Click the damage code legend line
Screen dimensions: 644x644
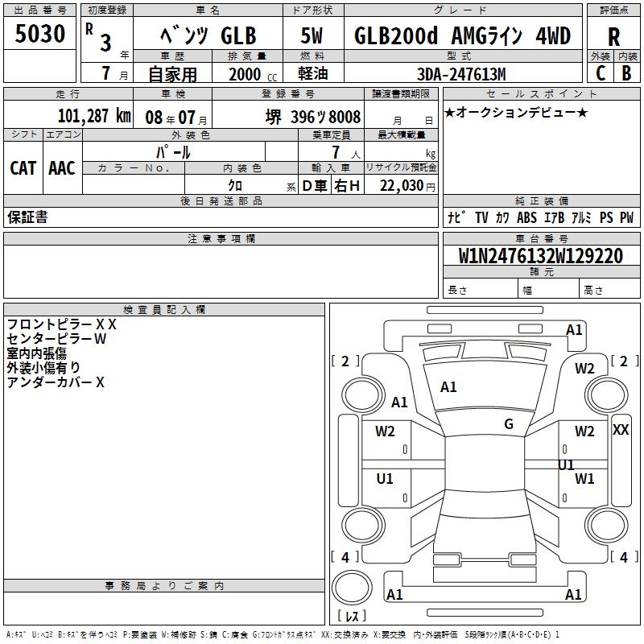coord(283,634)
